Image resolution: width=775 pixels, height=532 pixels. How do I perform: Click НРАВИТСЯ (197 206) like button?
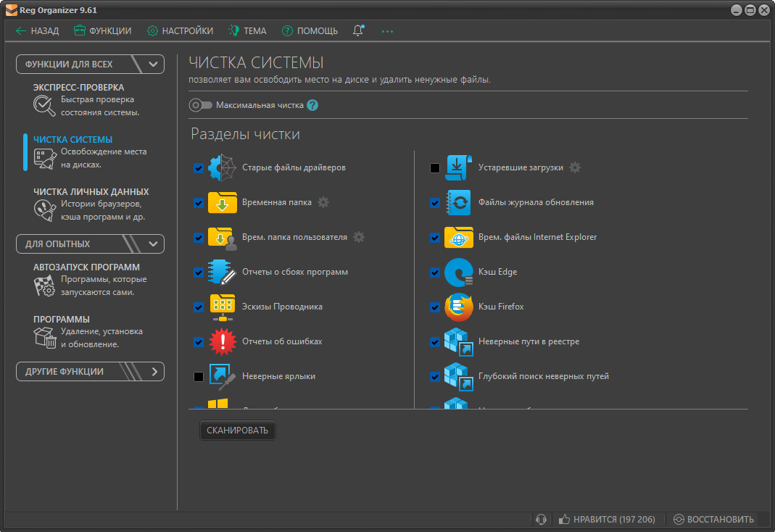click(x=607, y=519)
